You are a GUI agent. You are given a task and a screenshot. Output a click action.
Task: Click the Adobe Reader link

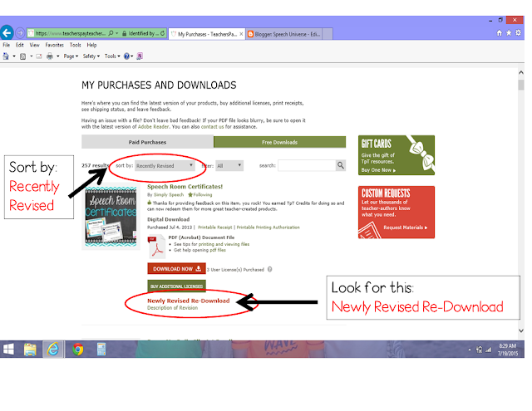click(153, 127)
